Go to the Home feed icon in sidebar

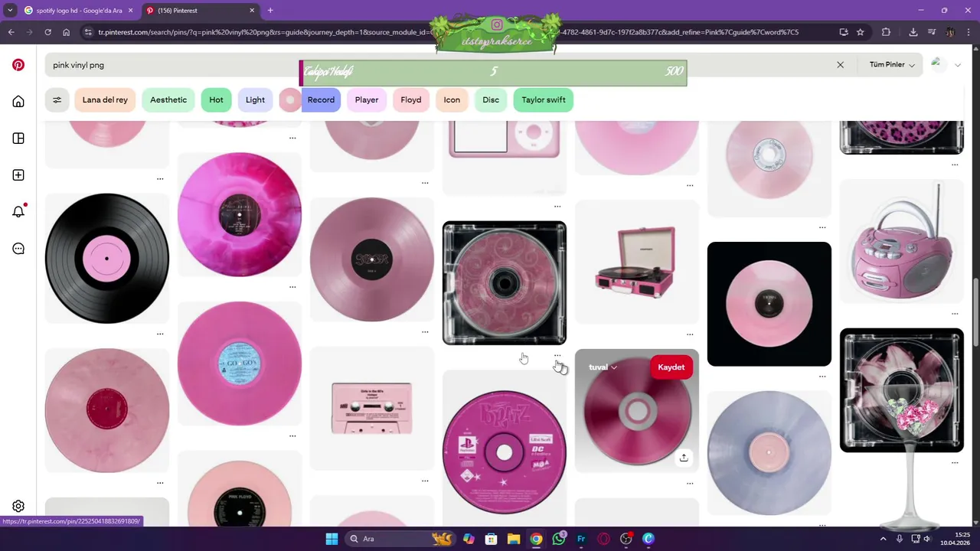coord(18,102)
